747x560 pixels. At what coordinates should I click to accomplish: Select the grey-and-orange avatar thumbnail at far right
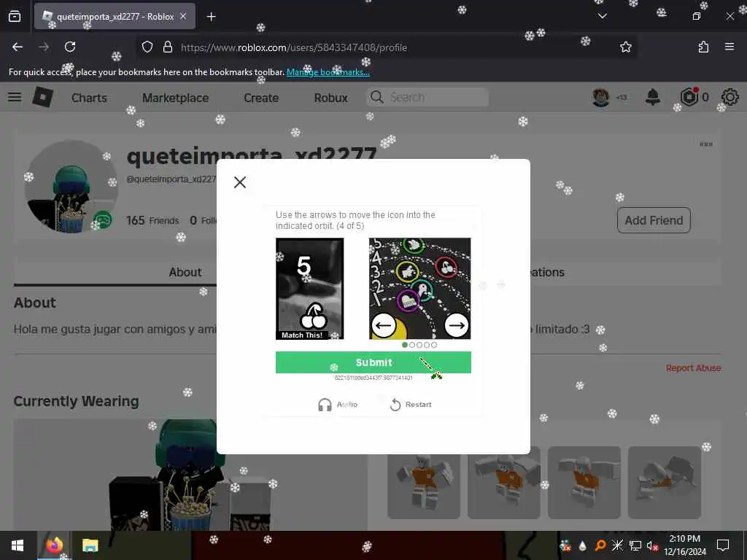point(664,483)
